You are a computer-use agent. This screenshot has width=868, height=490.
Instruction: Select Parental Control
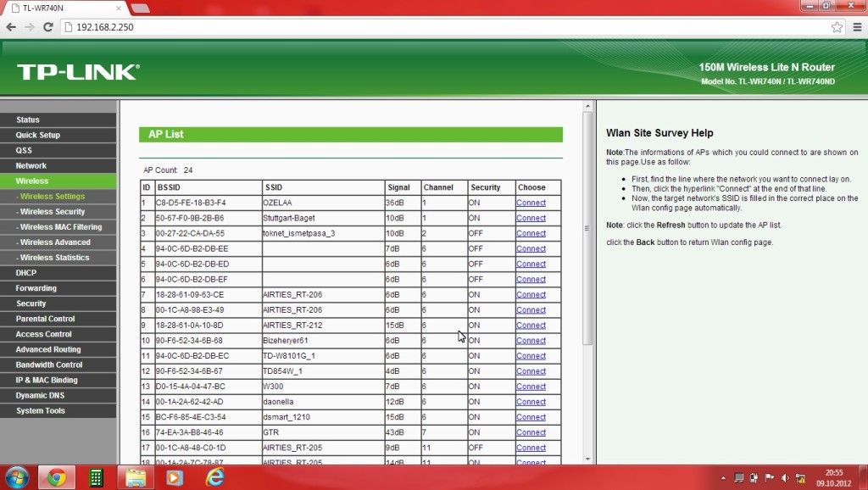click(58, 319)
